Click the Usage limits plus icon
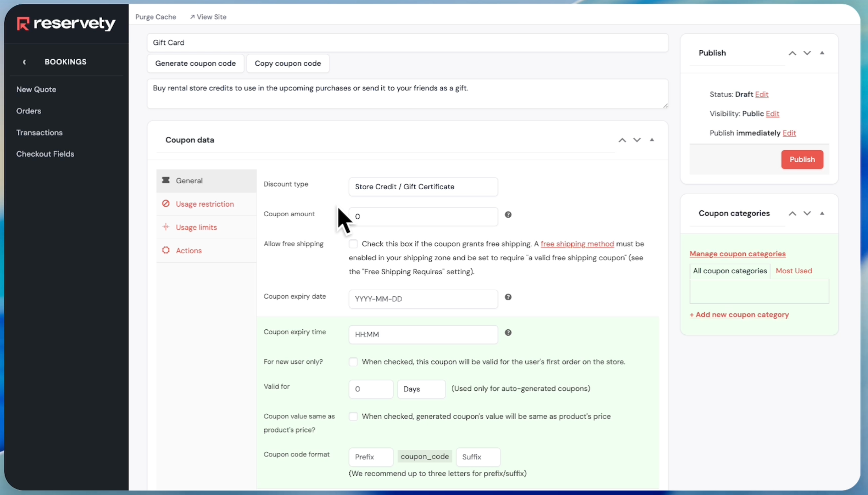This screenshot has height=495, width=868. click(166, 227)
